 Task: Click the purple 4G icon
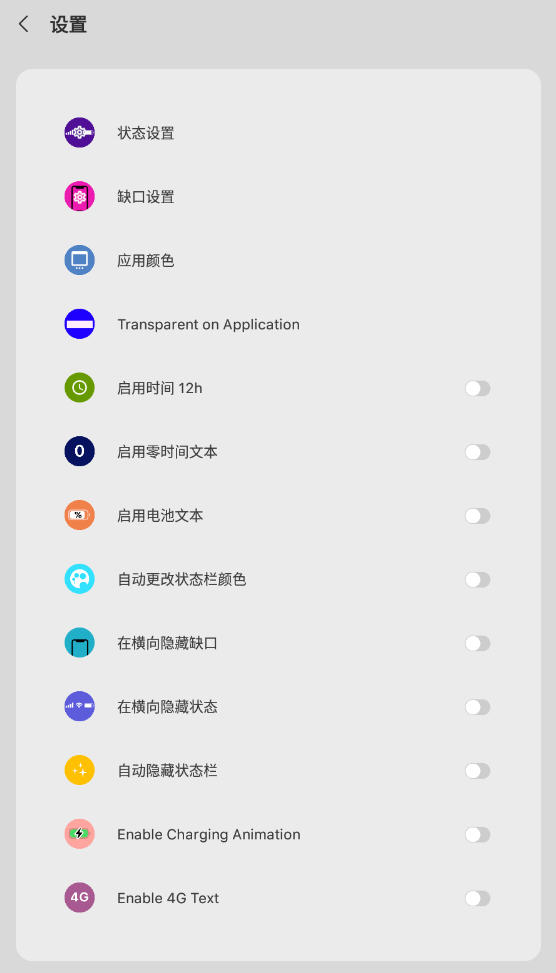click(x=79, y=898)
